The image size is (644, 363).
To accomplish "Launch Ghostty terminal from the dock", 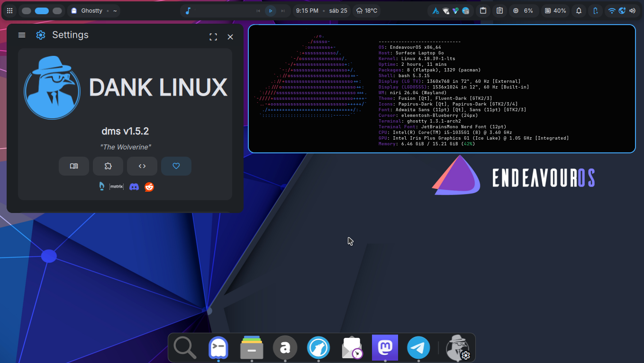I will [218, 348].
